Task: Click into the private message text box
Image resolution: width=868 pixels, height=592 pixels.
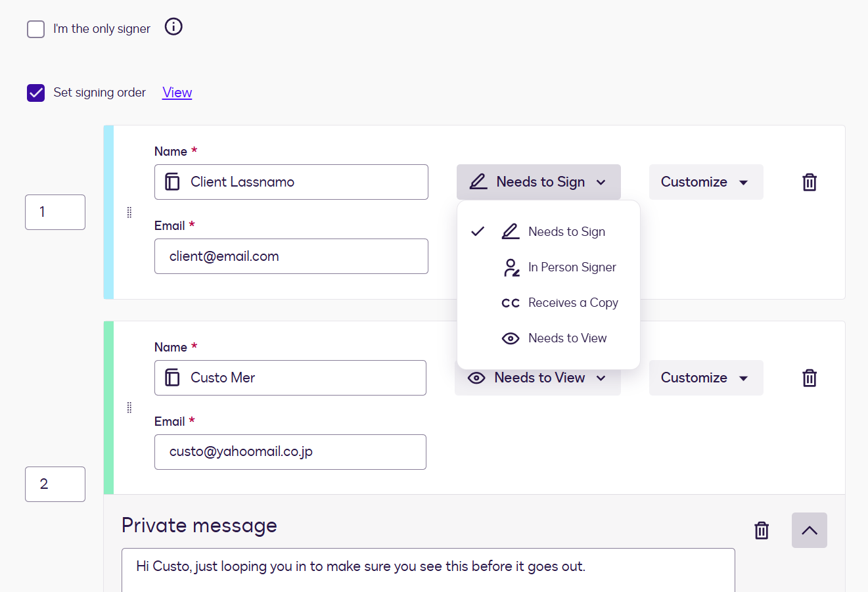Action: 428,570
